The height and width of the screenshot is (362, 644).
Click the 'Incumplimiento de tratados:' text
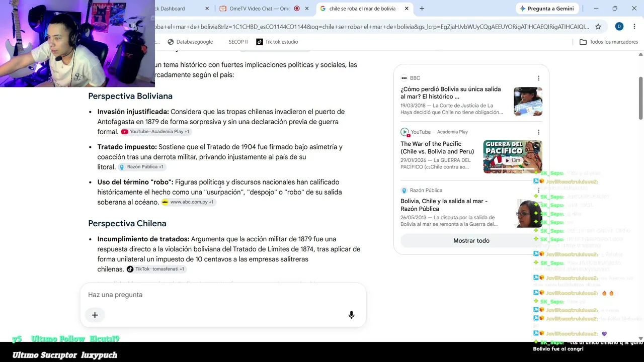143,239
